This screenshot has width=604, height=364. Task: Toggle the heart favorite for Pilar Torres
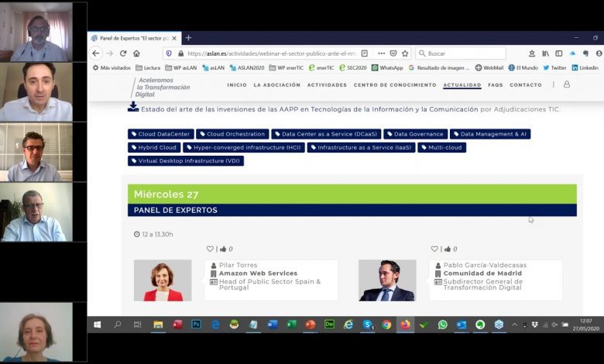pyautogui.click(x=210, y=249)
